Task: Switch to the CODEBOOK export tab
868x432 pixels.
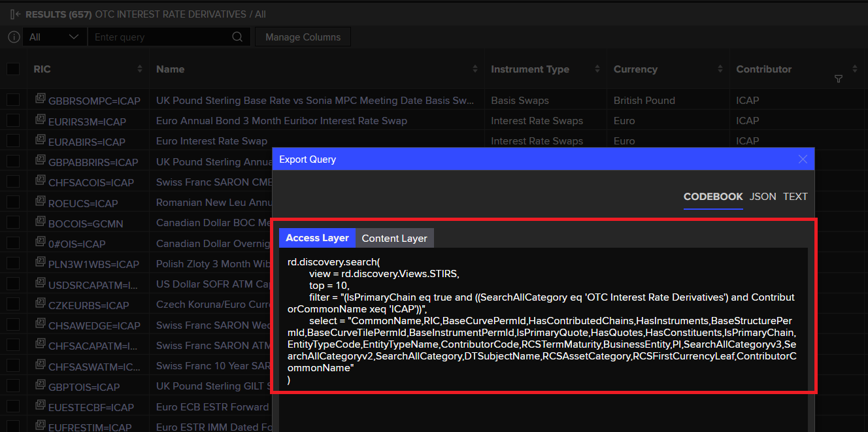Action: click(713, 197)
